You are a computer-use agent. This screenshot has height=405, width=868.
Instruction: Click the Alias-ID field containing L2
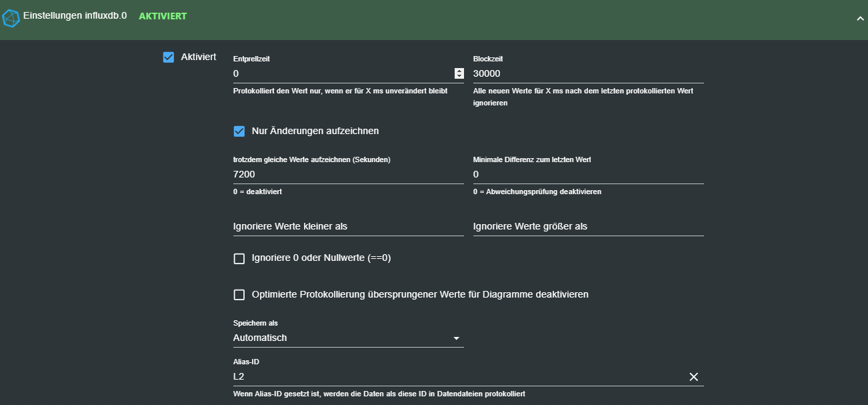tap(453, 377)
